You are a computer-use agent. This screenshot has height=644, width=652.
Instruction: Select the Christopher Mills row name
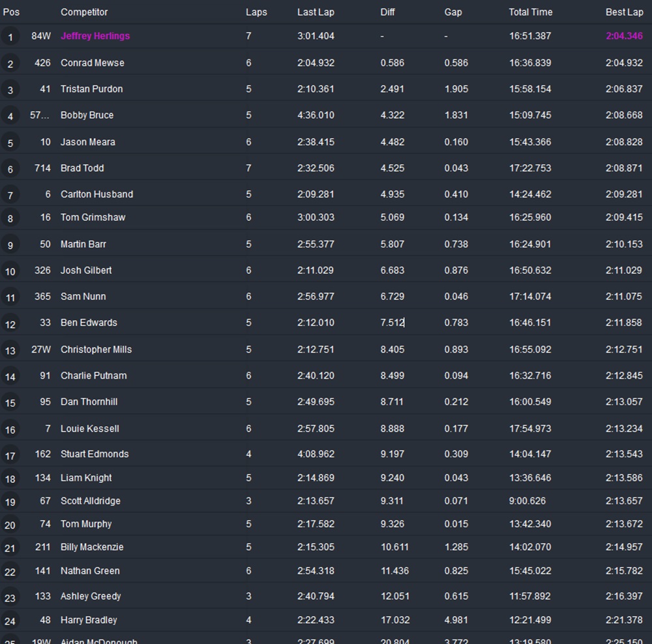click(x=96, y=349)
